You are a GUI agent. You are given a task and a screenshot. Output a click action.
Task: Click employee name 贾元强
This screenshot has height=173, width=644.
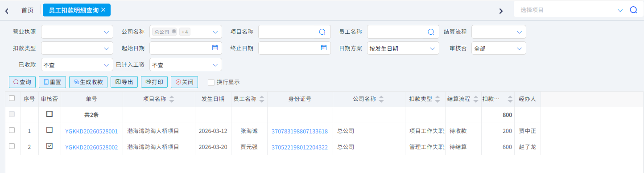click(249, 147)
